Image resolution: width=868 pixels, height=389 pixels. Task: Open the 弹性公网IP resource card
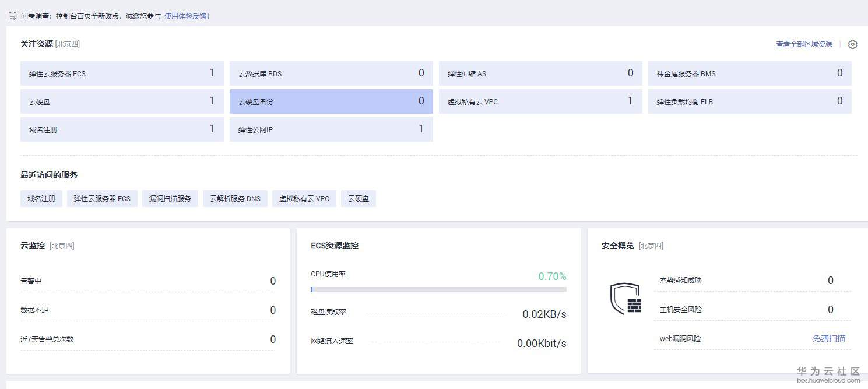point(331,129)
